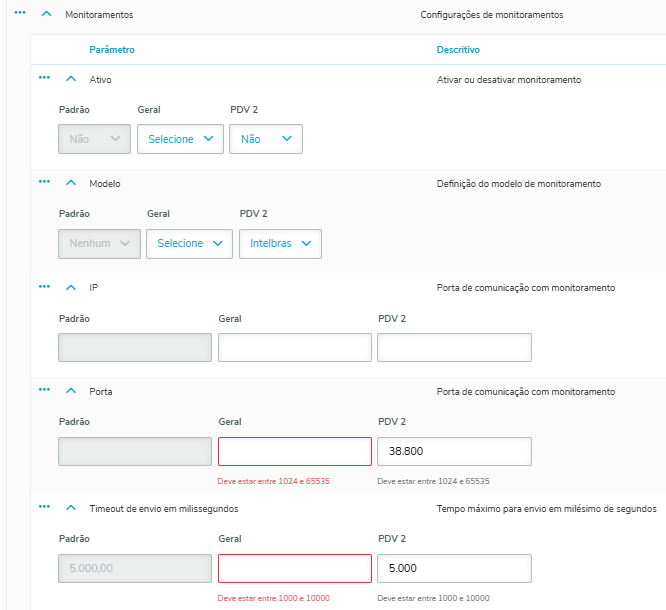The width and height of the screenshot is (666, 610).
Task: Collapse the Ativo parameter row
Action: [71, 78]
